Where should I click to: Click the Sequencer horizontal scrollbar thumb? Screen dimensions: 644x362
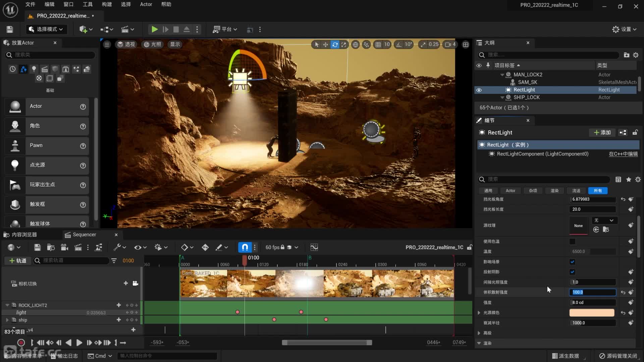pos(327,343)
